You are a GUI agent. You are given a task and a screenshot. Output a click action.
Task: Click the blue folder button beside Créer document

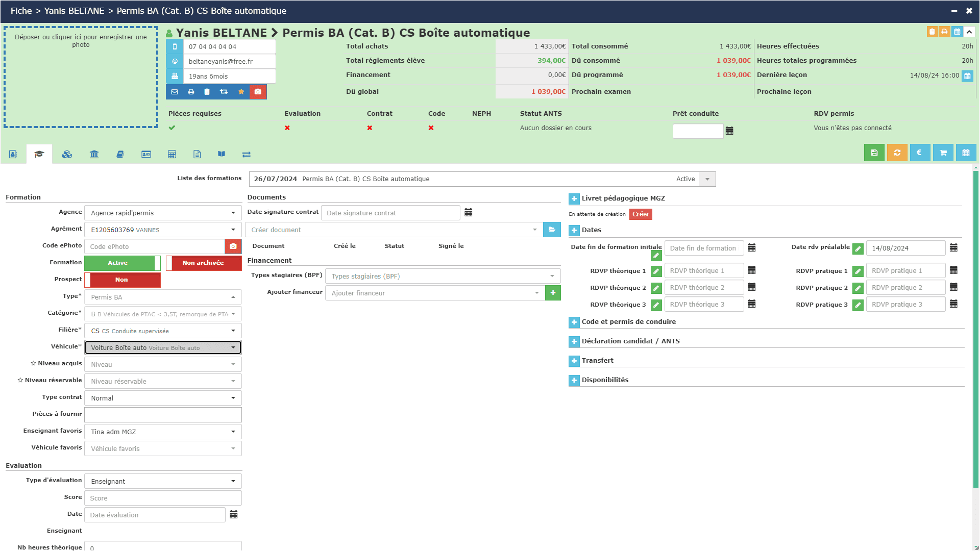click(x=552, y=230)
